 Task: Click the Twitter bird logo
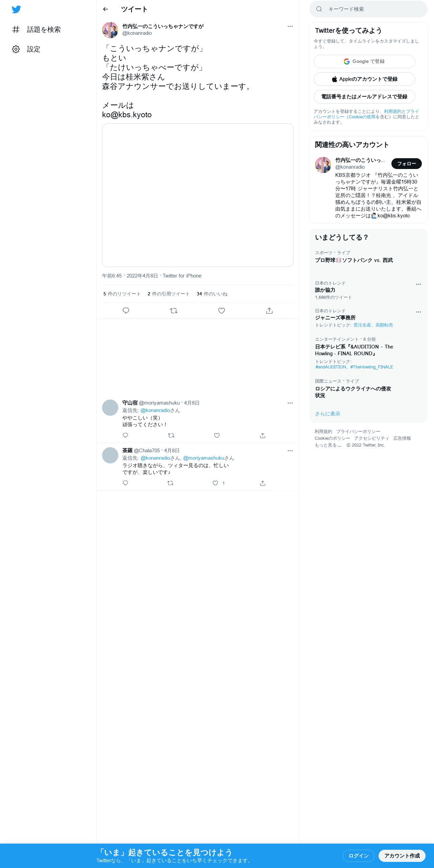coord(16,9)
